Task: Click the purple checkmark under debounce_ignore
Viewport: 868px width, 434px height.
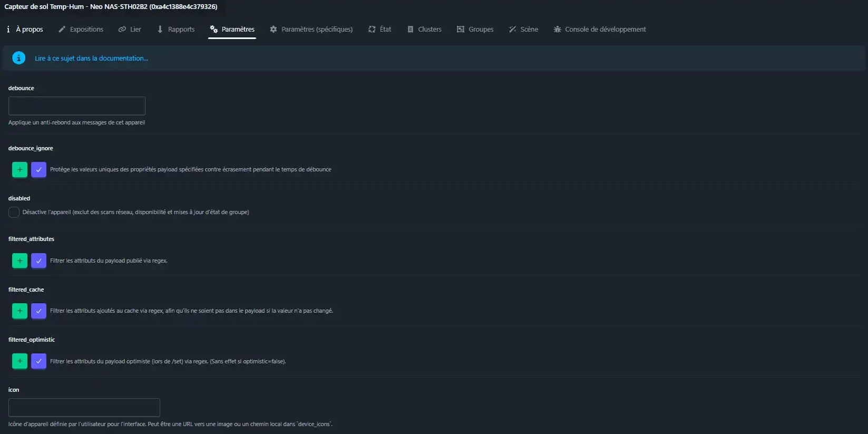Action: click(38, 170)
